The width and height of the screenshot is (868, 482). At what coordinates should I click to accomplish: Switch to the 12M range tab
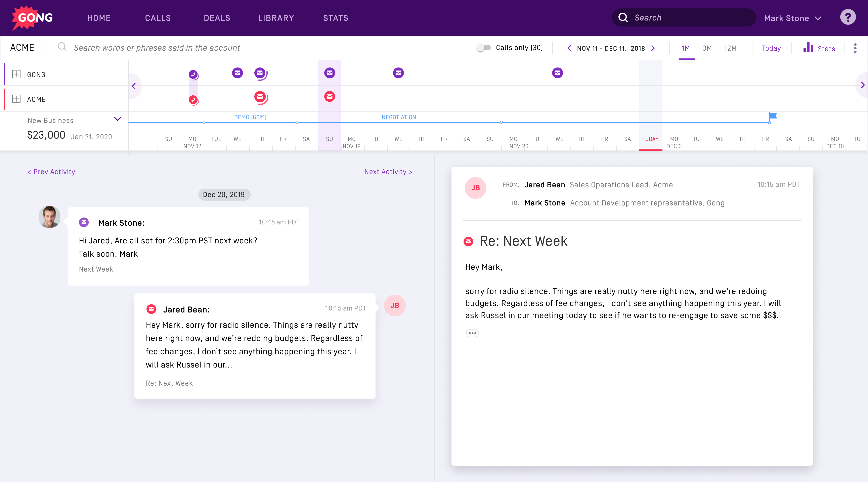(730, 48)
